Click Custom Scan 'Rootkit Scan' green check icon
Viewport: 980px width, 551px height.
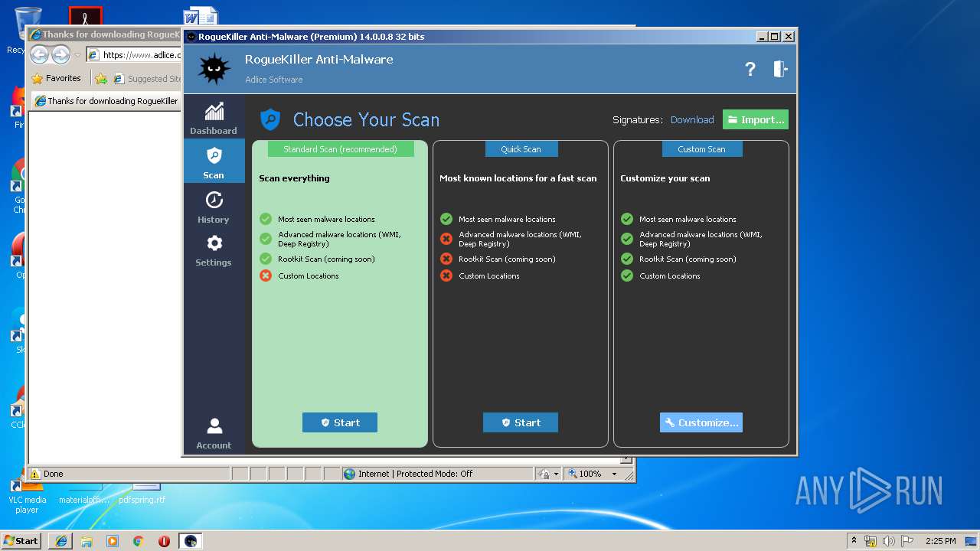(x=627, y=259)
